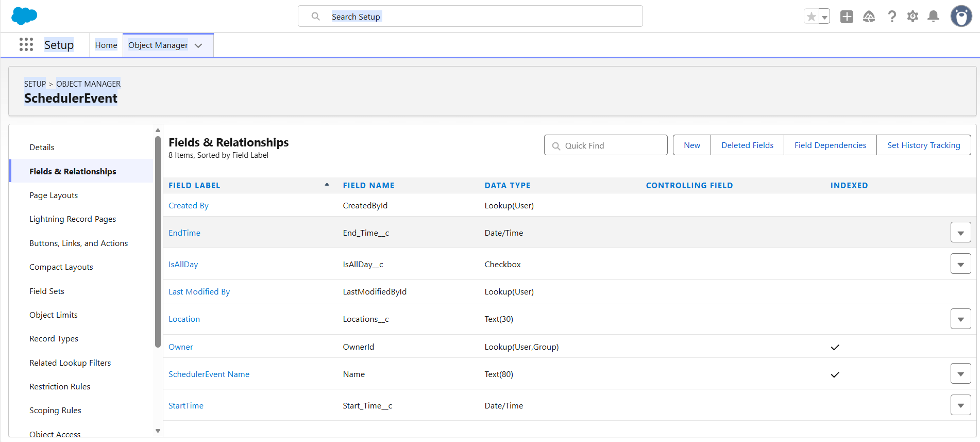Open Lightning Record Pages sidebar item

pos(73,219)
